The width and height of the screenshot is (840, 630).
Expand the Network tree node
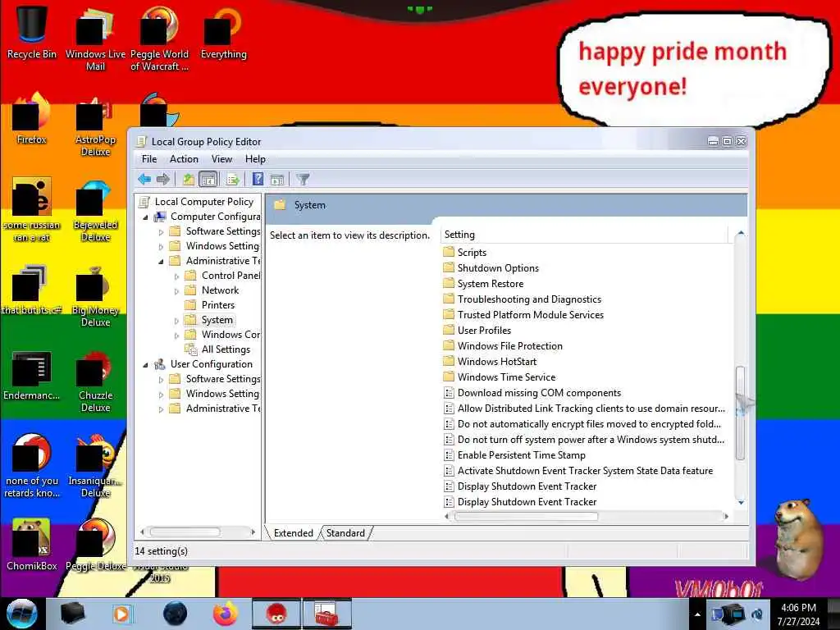[176, 291]
